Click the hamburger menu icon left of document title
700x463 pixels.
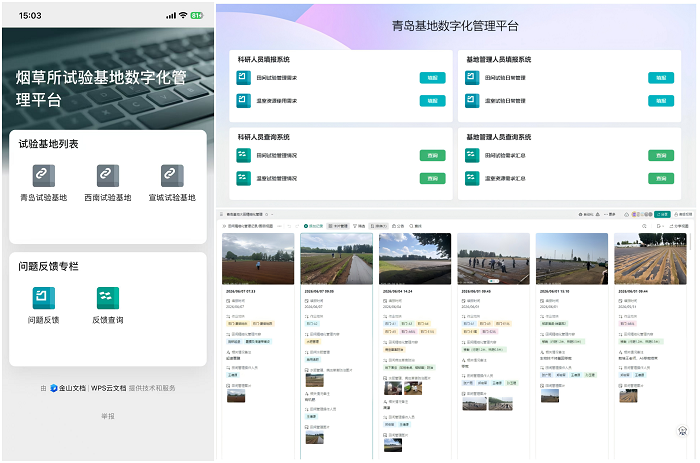(221, 214)
